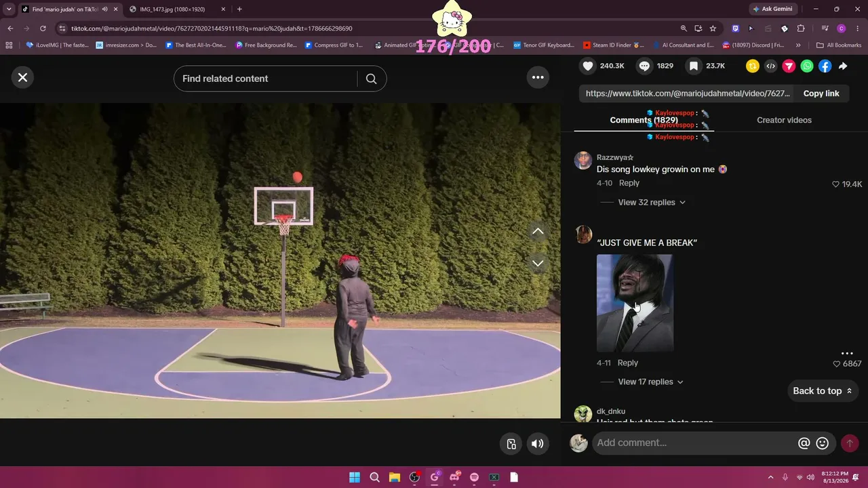Switch to the Creator videos tab
Screen dimensions: 868x488
pos(784,120)
